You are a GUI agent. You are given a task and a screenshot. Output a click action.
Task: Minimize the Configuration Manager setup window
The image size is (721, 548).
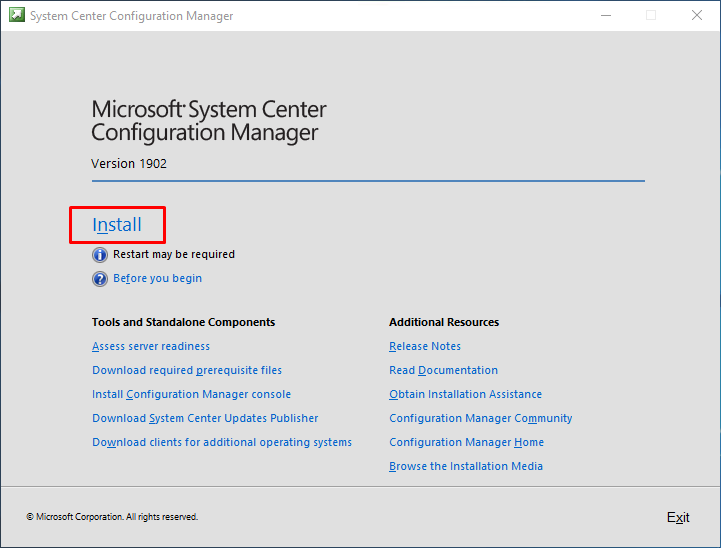click(606, 15)
